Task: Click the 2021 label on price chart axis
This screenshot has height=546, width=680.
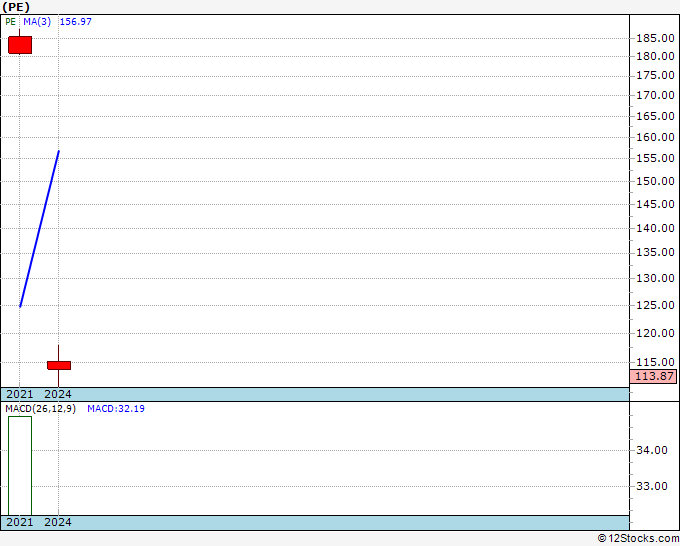Action: [x=20, y=394]
